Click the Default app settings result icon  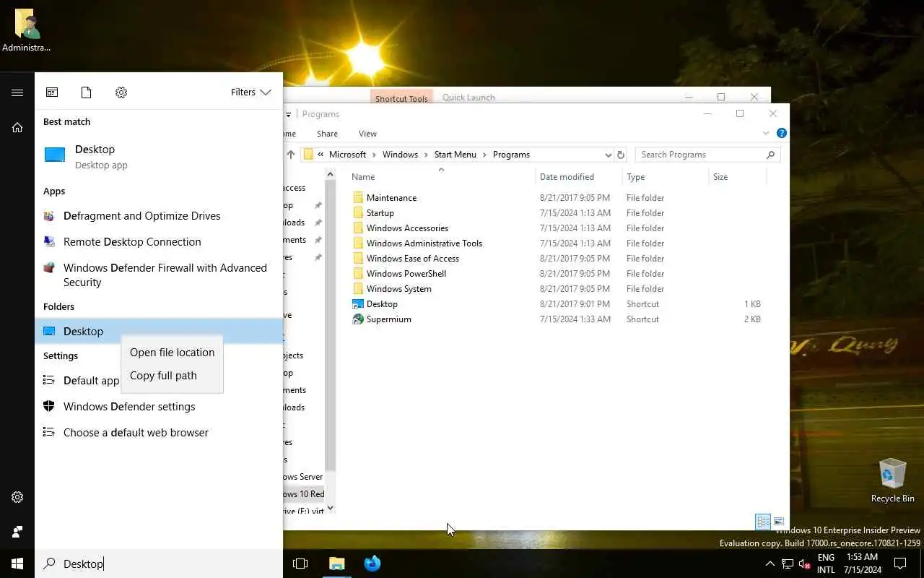(x=49, y=380)
